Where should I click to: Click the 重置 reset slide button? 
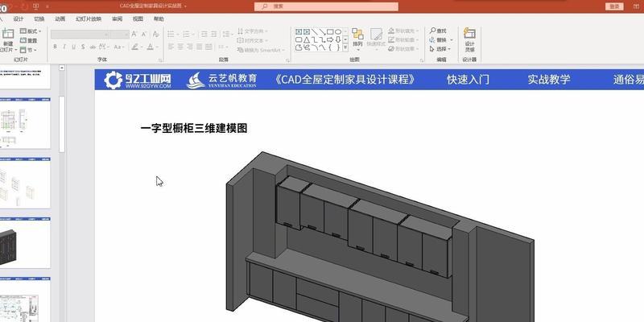click(x=29, y=40)
